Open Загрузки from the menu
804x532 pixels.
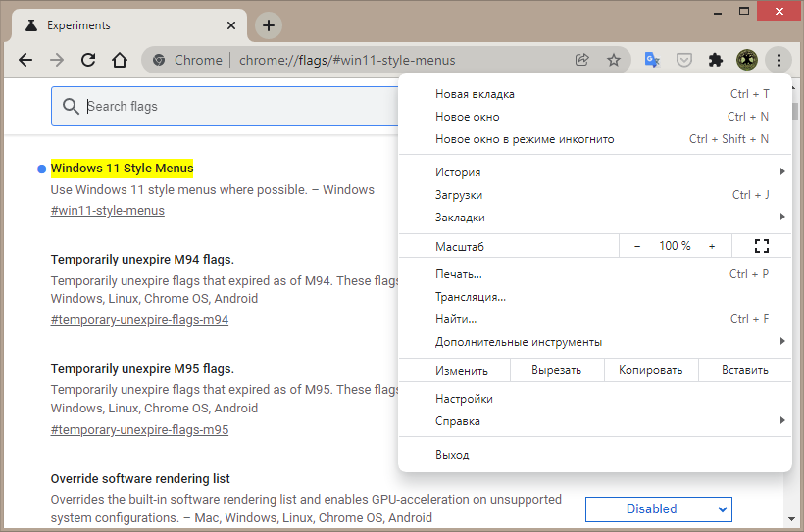pyautogui.click(x=595, y=195)
